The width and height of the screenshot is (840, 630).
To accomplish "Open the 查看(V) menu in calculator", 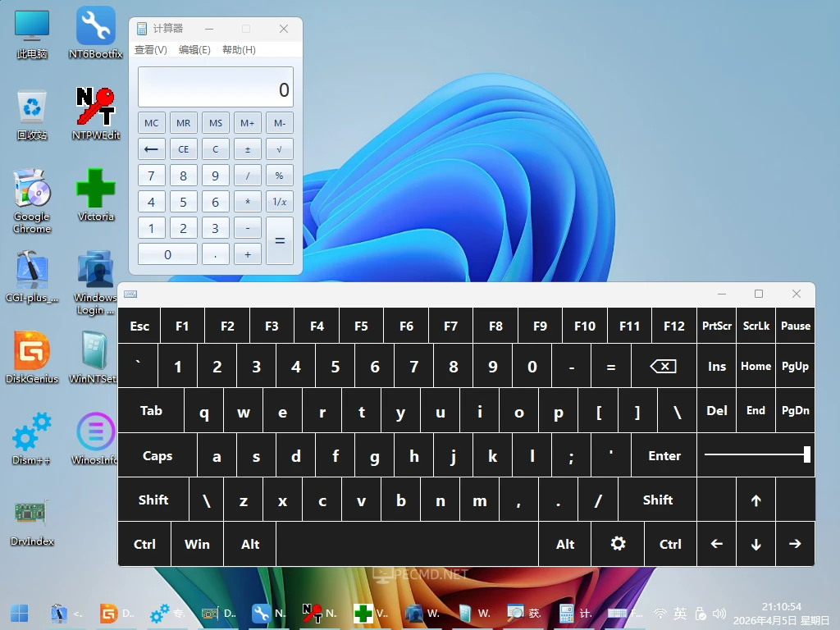I will tap(151, 50).
